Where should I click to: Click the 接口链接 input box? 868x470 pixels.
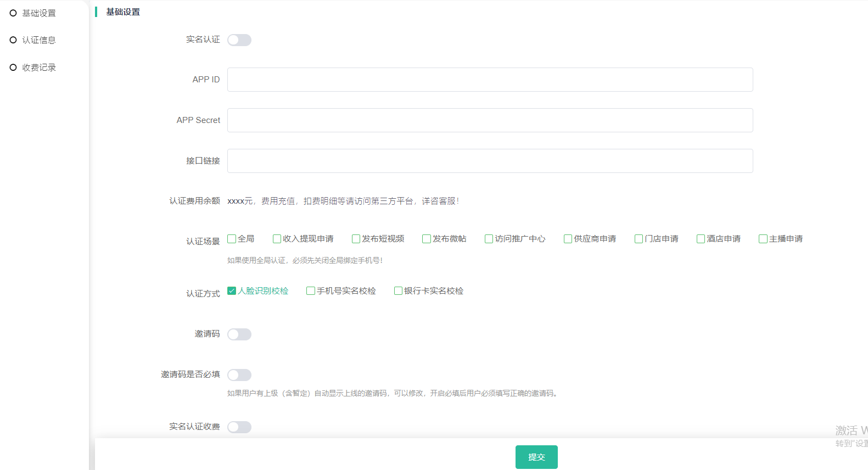[490, 161]
